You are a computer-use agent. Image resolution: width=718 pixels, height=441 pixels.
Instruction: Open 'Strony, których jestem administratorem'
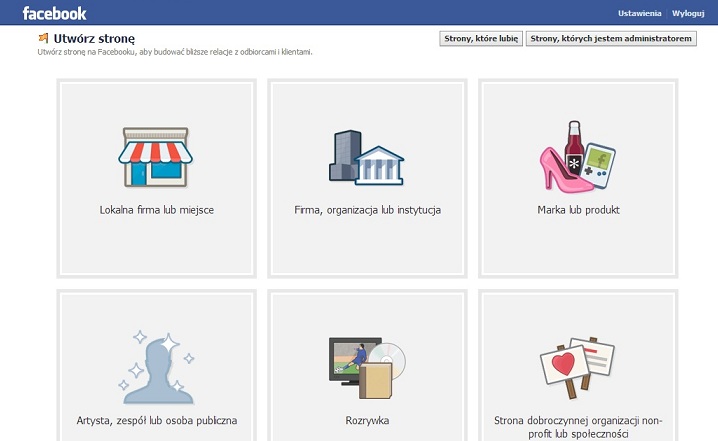click(x=611, y=39)
